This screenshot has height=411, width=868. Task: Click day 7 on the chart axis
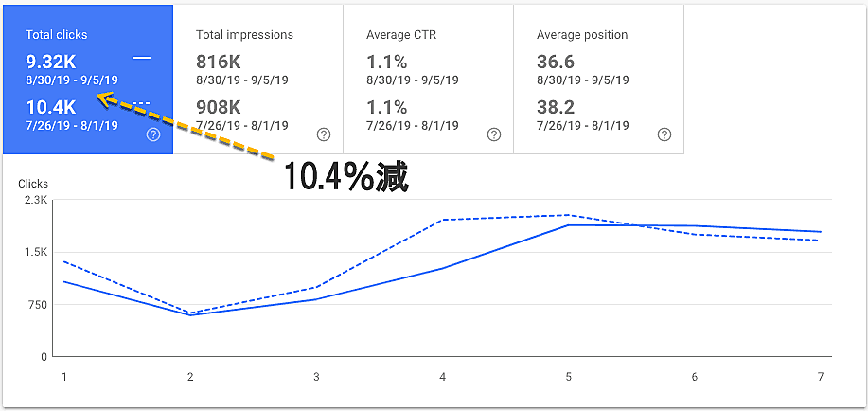pyautogui.click(x=821, y=377)
